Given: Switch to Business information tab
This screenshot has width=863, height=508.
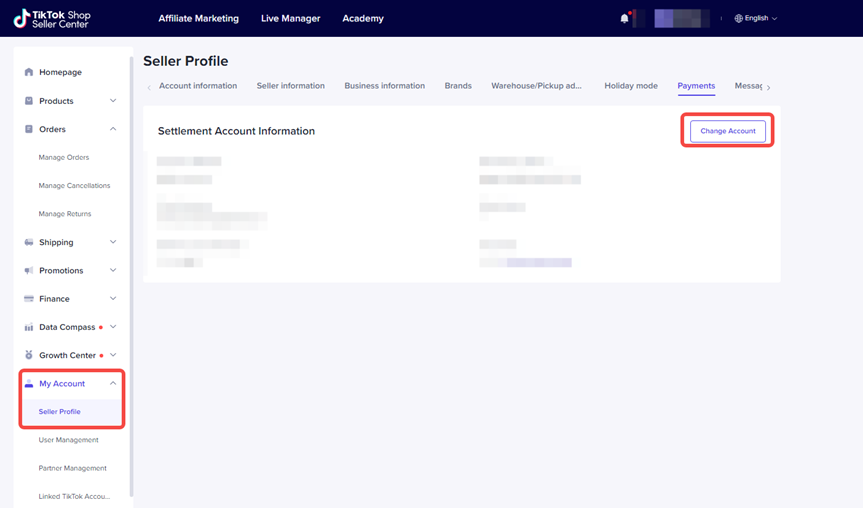Looking at the screenshot, I should coord(385,86).
